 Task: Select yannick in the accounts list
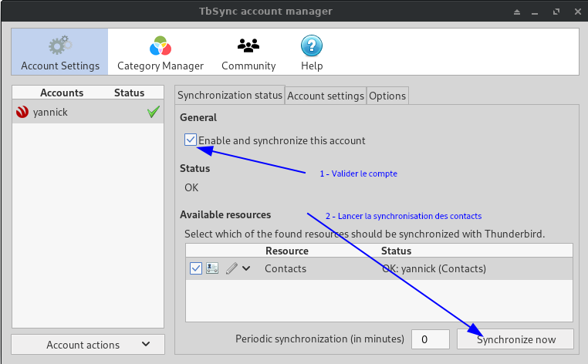tap(51, 113)
